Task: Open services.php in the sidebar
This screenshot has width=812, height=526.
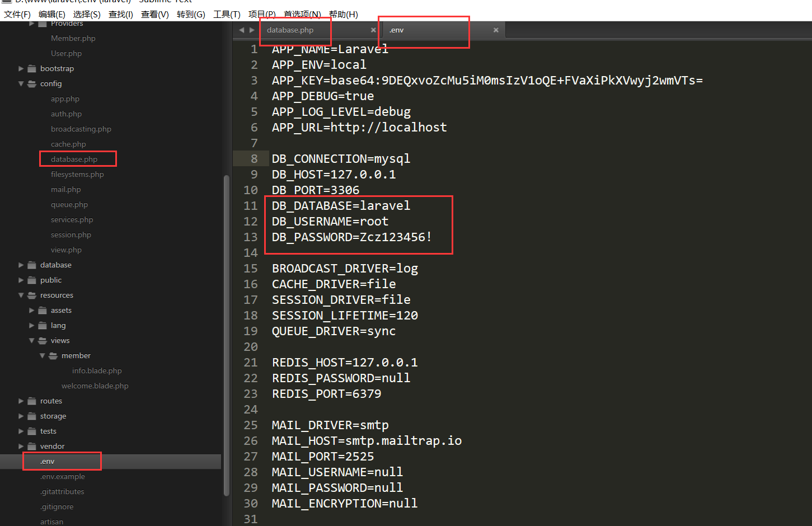Action: coord(72,220)
